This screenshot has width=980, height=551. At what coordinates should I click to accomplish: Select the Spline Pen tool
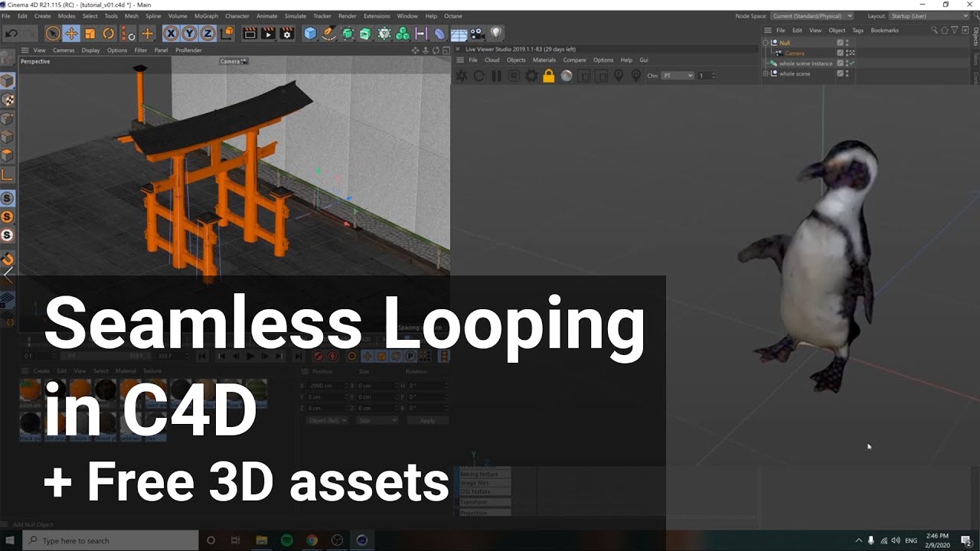328,34
